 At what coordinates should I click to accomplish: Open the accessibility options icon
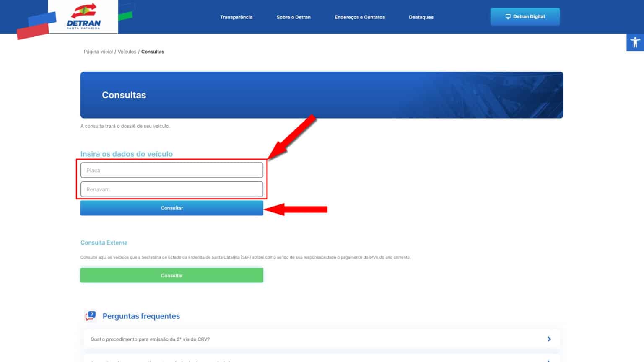[x=635, y=42]
